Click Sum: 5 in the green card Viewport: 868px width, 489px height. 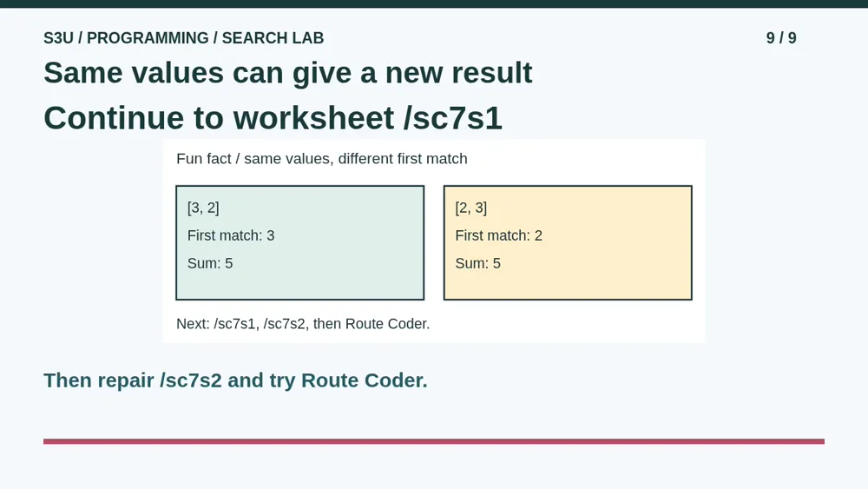pos(210,263)
